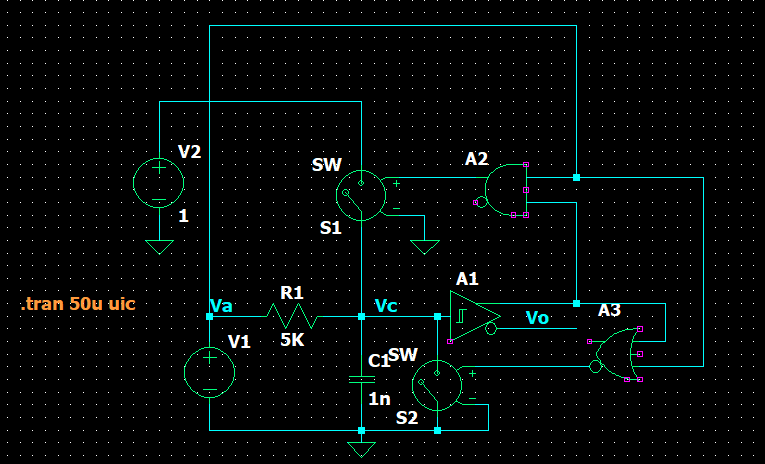The height and width of the screenshot is (464, 765).
Task: Click the Vc net label
Action: pos(386,305)
